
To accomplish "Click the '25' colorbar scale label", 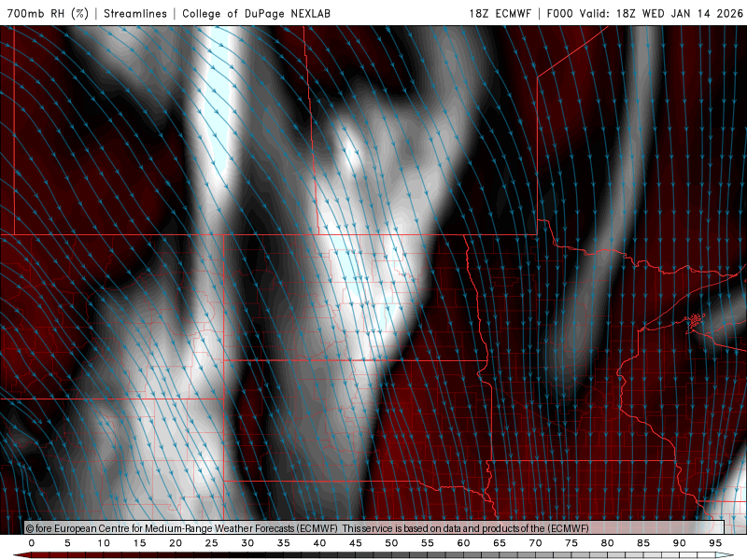I will (x=212, y=543).
